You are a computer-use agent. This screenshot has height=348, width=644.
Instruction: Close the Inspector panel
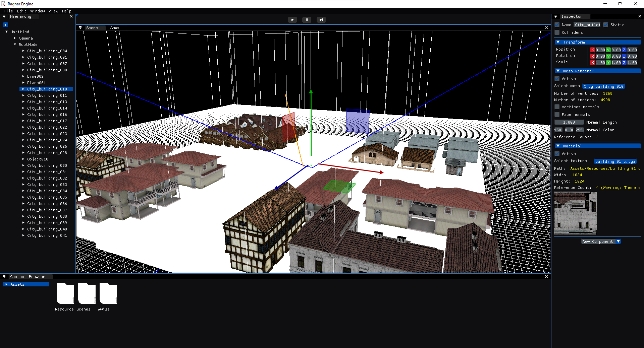coord(639,16)
